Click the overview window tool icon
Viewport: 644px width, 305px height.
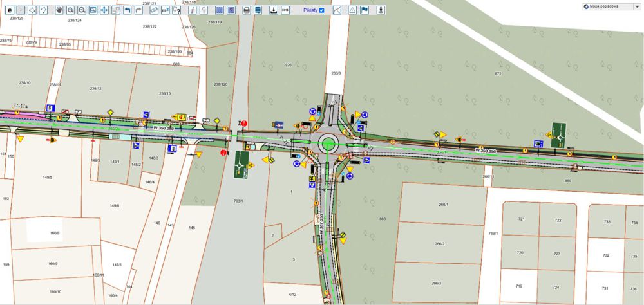coord(116,10)
